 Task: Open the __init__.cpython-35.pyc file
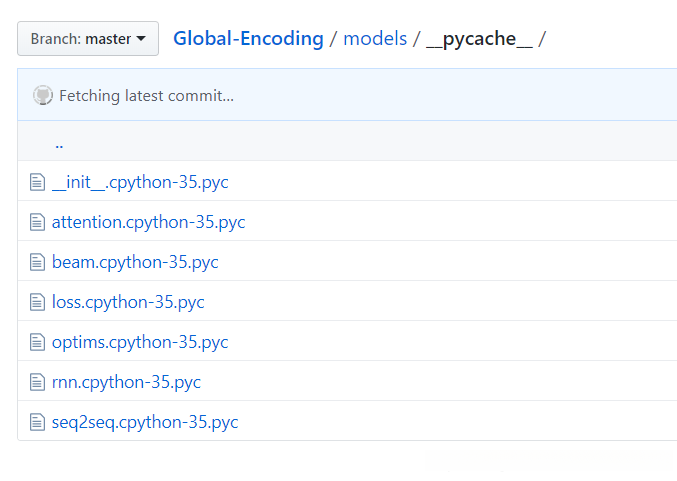coord(140,182)
